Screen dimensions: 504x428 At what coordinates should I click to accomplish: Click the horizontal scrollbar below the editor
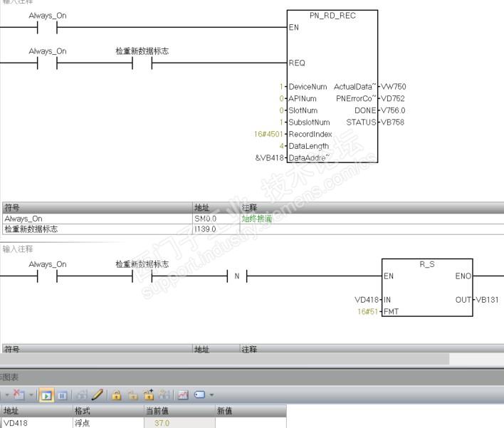(x=224, y=358)
